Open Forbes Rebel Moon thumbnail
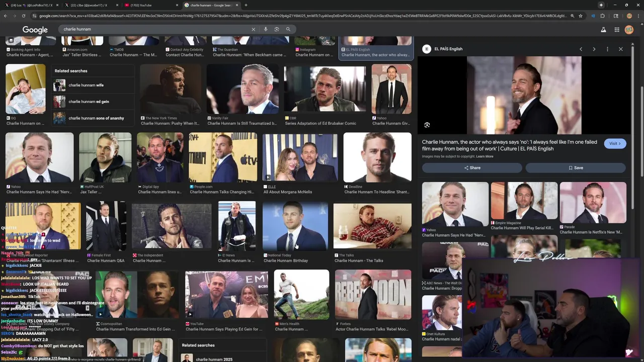This screenshot has width=644, height=362. point(373,295)
